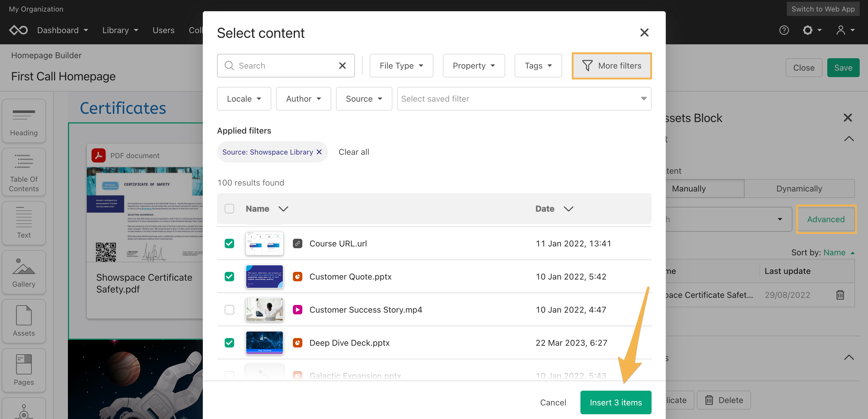Click the mp4 video file-type icon
The height and width of the screenshot is (419, 868).
(297, 309)
